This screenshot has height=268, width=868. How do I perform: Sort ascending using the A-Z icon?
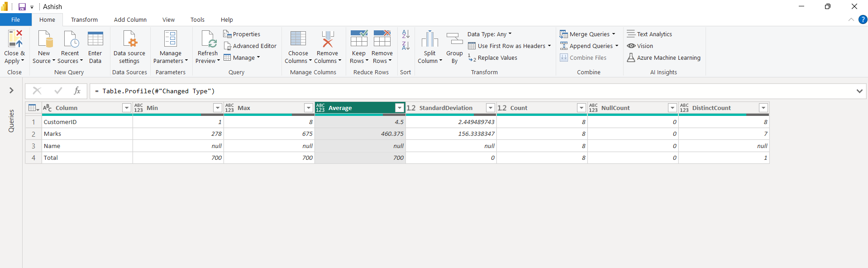pos(405,34)
